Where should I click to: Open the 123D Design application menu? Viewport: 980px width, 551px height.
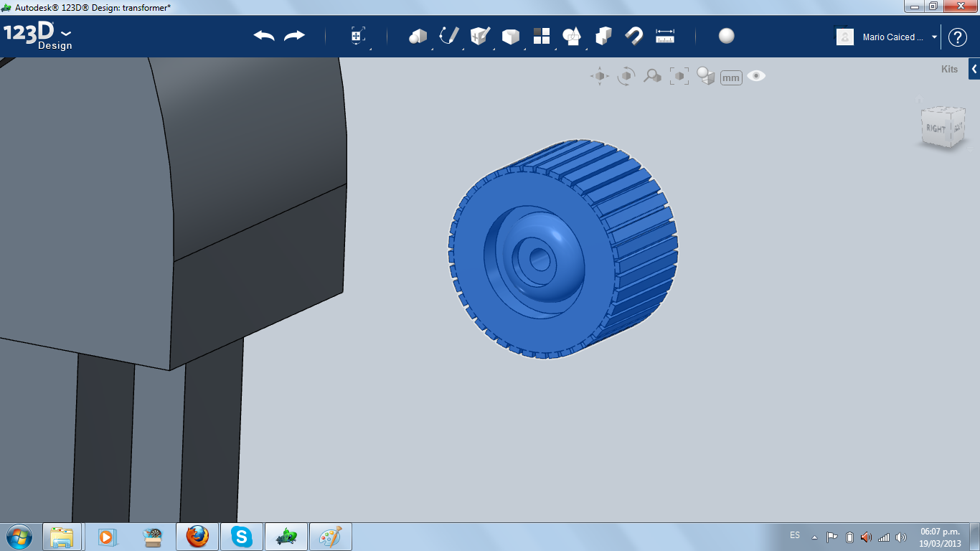pos(38,37)
